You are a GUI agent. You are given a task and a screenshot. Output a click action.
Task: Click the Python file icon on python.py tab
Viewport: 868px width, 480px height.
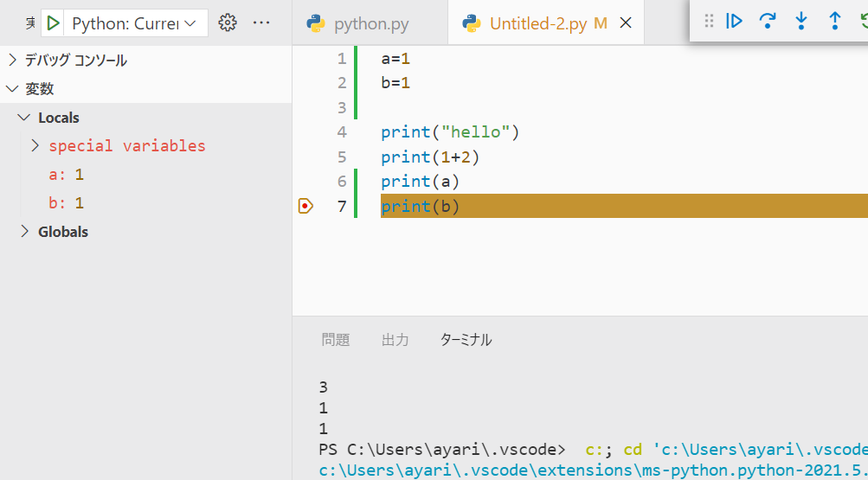click(316, 23)
